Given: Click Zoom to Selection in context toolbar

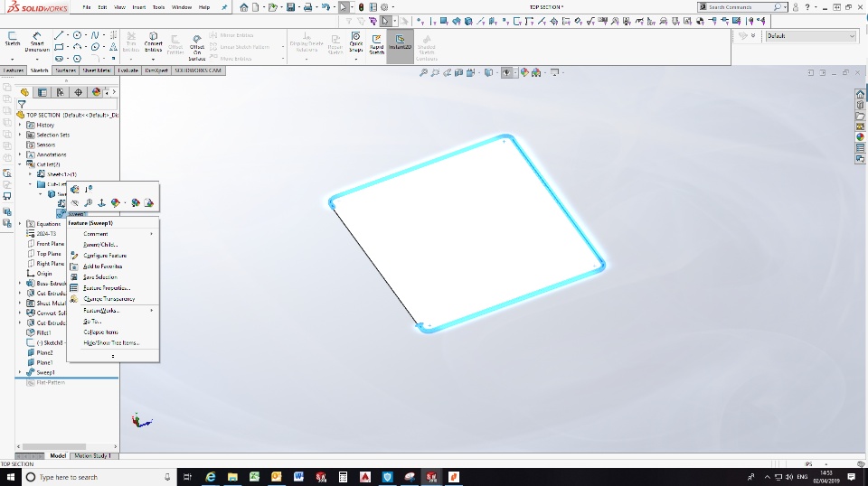Looking at the screenshot, I should tap(88, 203).
